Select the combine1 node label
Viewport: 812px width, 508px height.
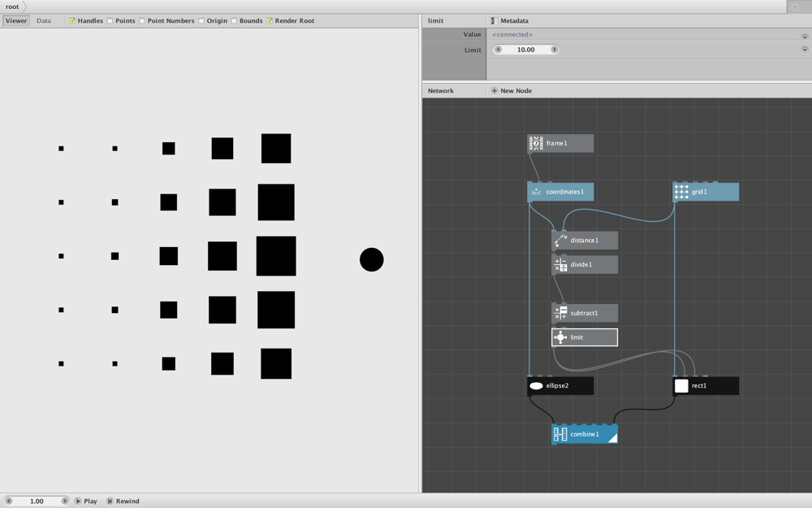(x=585, y=434)
